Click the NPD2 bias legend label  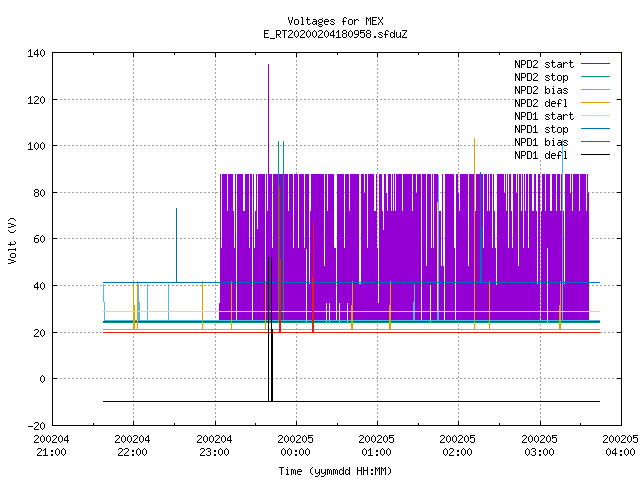click(541, 90)
